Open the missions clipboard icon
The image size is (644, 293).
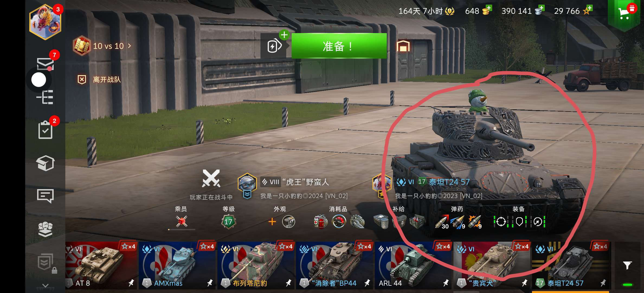(x=45, y=130)
